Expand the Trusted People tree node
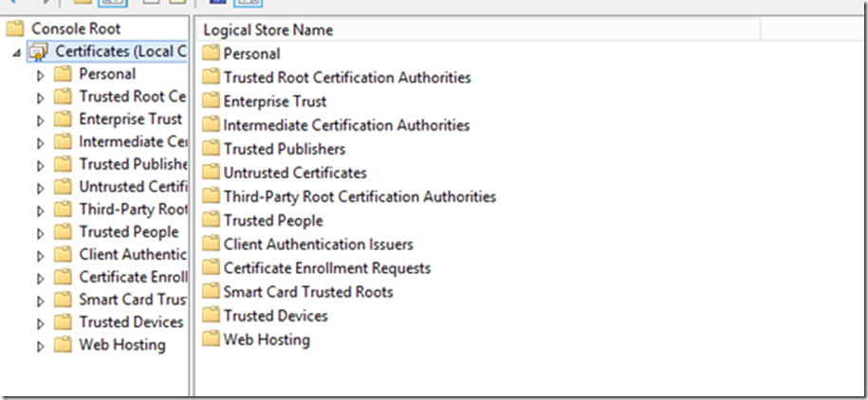This screenshot has width=868, height=400. click(40, 234)
